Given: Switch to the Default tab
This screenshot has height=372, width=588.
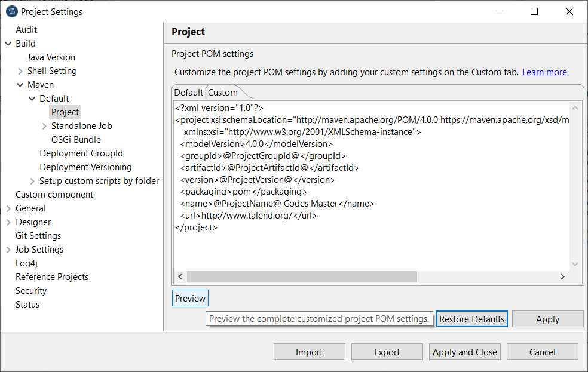Looking at the screenshot, I should pos(188,93).
